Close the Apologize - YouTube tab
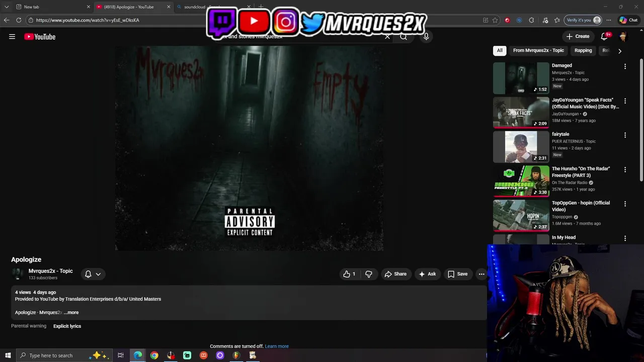This screenshot has width=644, height=362. [x=169, y=7]
